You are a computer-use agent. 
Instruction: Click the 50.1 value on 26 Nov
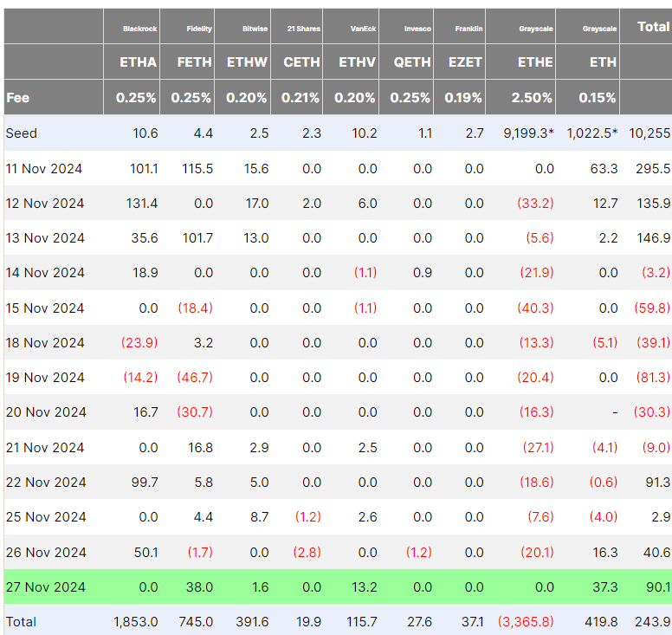[145, 553]
